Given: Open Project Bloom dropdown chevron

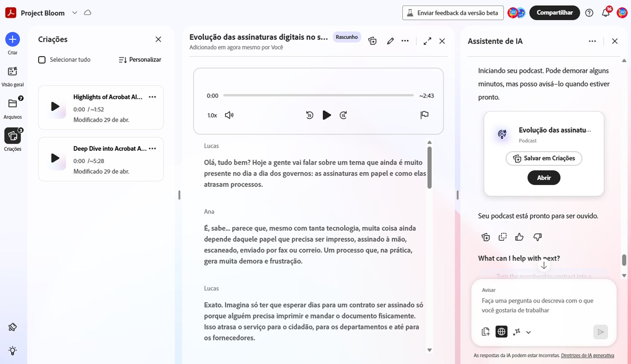Looking at the screenshot, I should 74,13.
